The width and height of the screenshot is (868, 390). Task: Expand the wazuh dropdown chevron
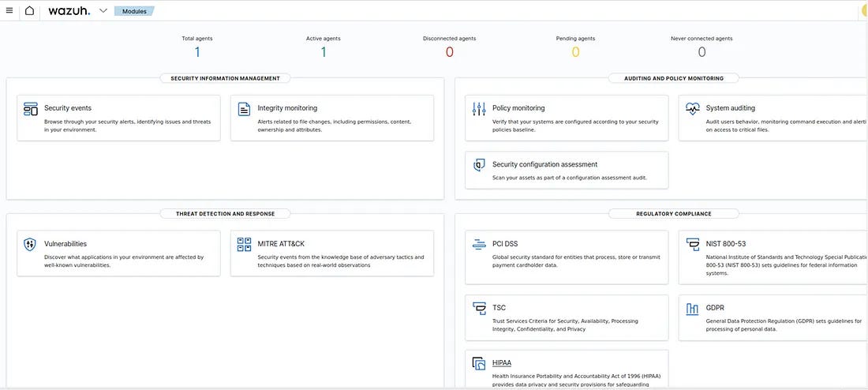pyautogui.click(x=103, y=10)
